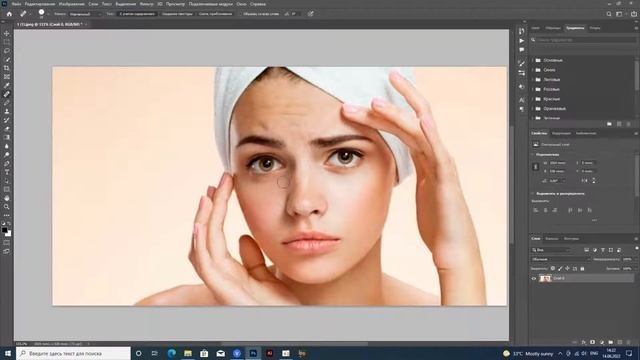This screenshot has width=640, height=360.
Task: Select the Crop tool
Action: click(x=7, y=68)
